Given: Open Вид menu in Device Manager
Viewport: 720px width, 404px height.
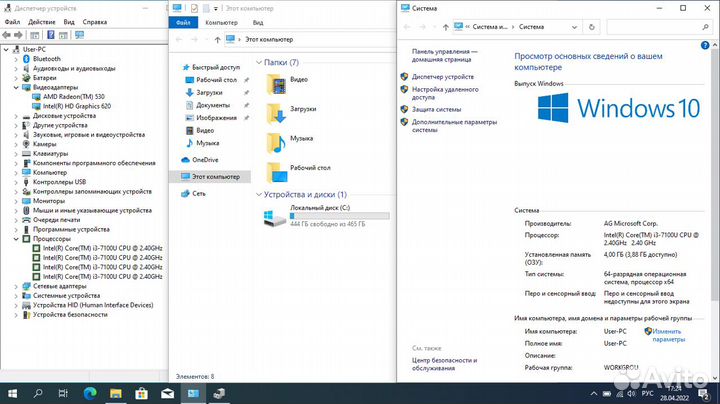Looking at the screenshot, I should click(69, 22).
